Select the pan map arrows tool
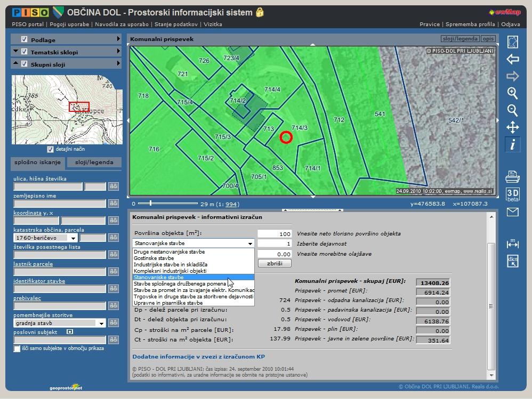 click(x=512, y=127)
